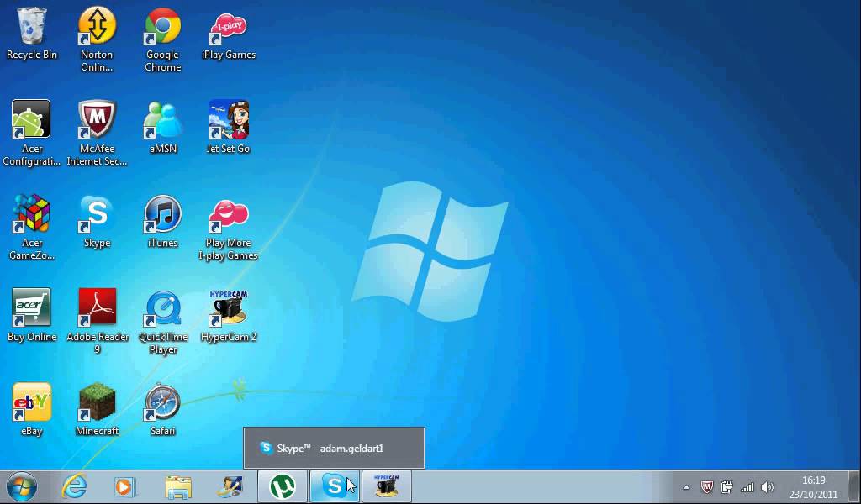Viewport: 861px width, 504px height.
Task: Select the Safari desktop shortcut
Action: (x=162, y=409)
